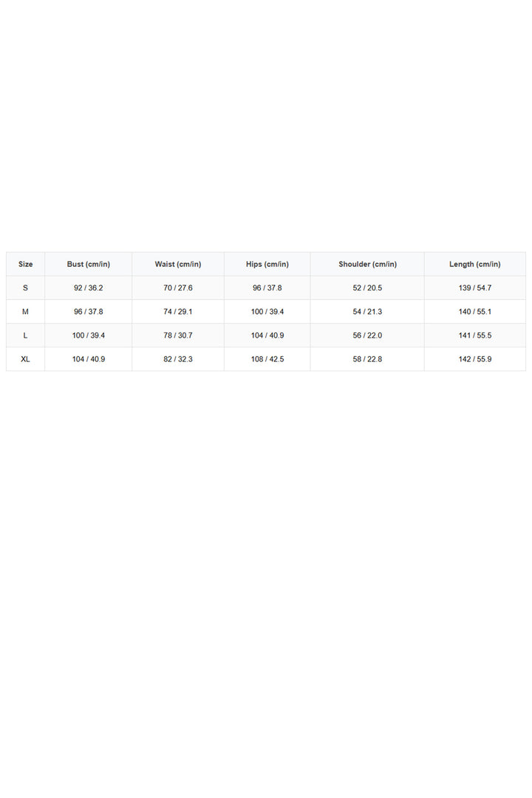Select shoulder value 56 / 22.0
The height and width of the screenshot is (798, 532).
tap(367, 335)
